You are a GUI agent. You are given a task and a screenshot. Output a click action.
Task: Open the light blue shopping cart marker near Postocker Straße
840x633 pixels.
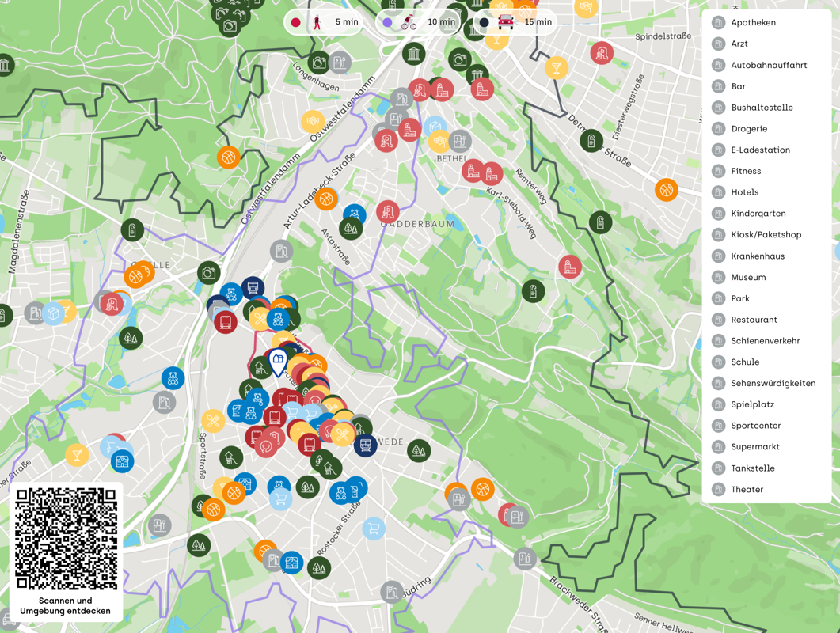tap(374, 528)
